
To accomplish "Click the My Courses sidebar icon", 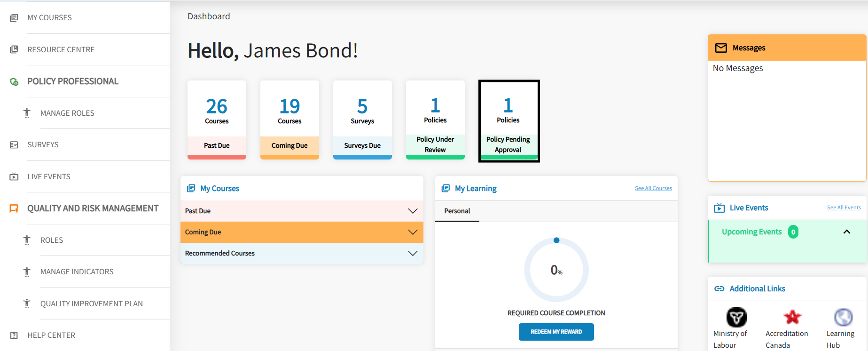I will (x=14, y=18).
